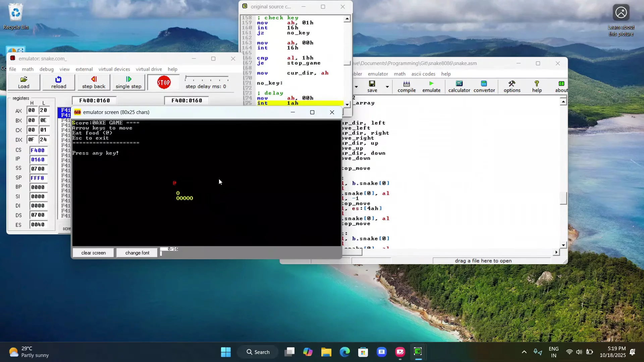This screenshot has width=644, height=362.
Task: Click the Load icon in emulator toolbar
Action: (23, 82)
